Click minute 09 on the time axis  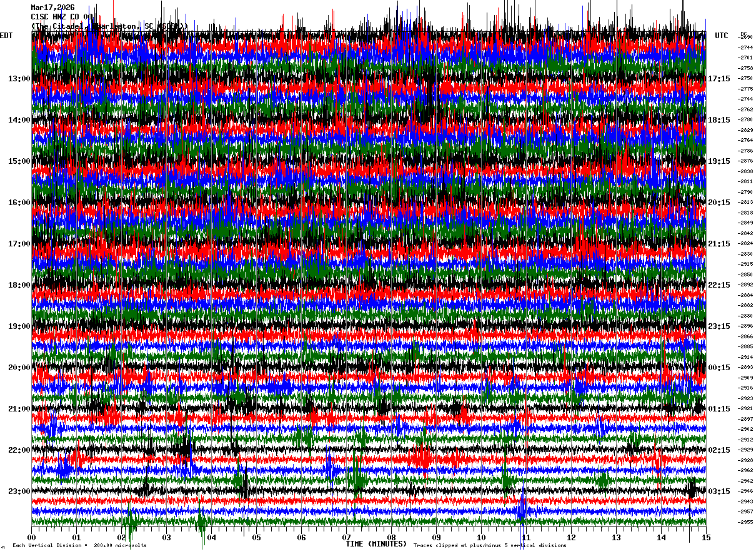[436, 538]
